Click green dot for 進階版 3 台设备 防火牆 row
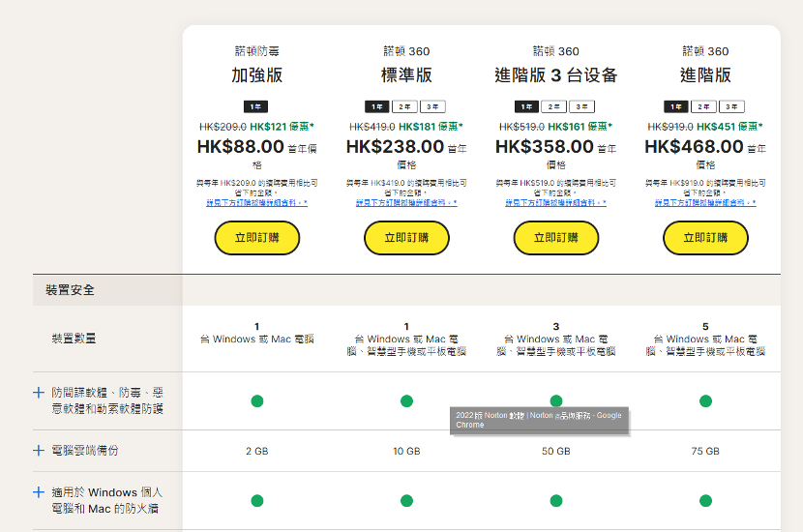The width and height of the screenshot is (803, 532). click(556, 500)
